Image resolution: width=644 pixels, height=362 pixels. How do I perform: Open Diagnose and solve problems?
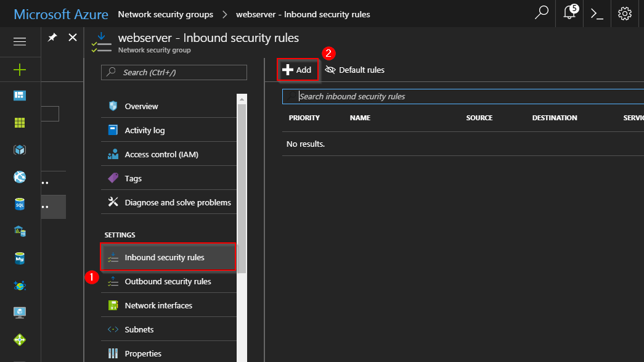(169, 202)
